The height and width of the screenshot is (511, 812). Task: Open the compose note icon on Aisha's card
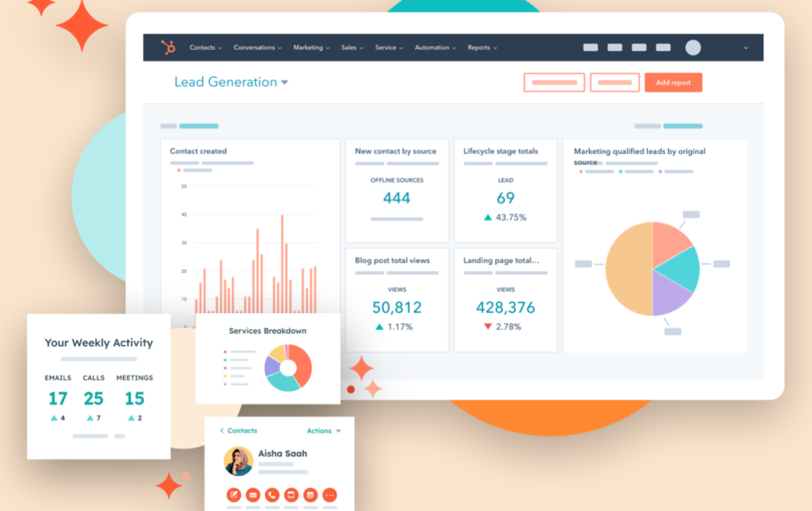click(233, 494)
